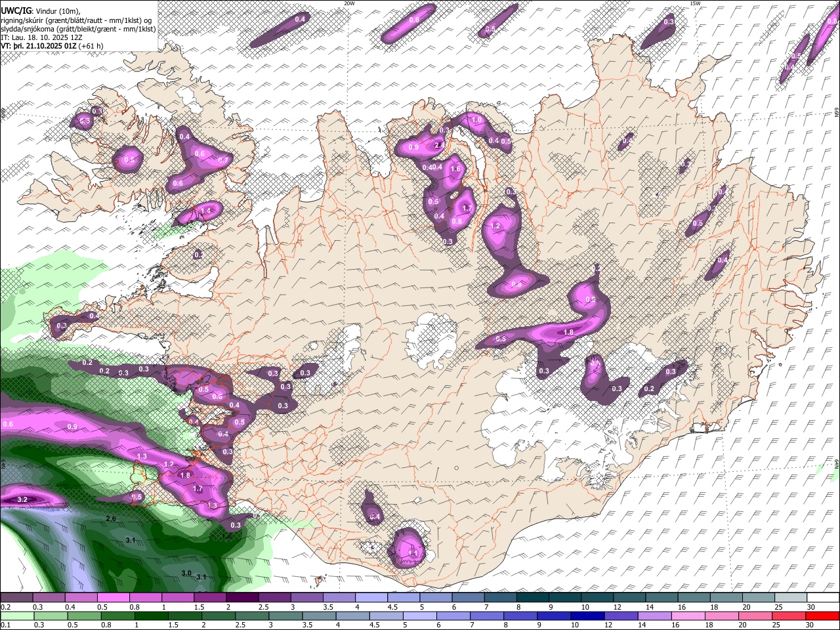This screenshot has height=630, width=840.
Task: Click the 3.0 precipitation value on the map
Action: [186, 573]
